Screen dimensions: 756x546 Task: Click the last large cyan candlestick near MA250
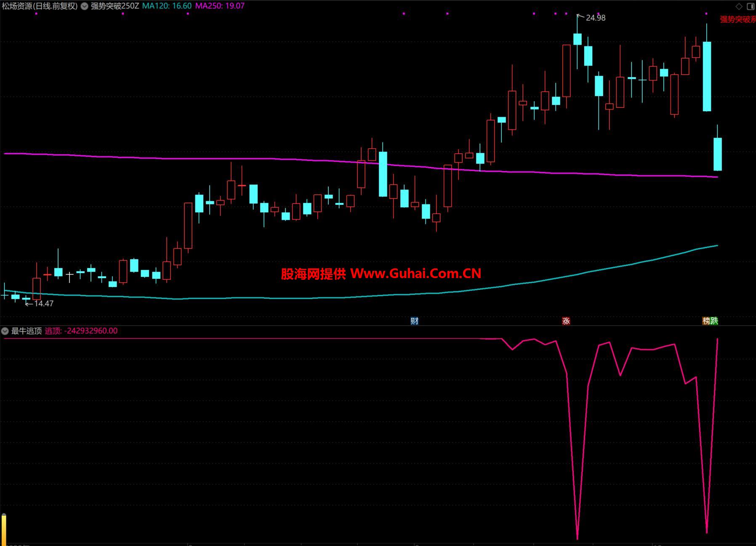(x=717, y=154)
